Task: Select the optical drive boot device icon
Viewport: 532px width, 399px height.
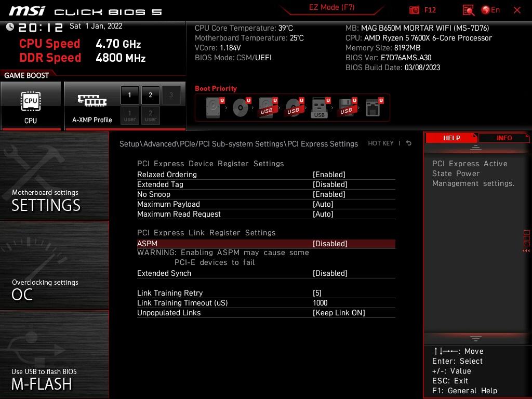Action: (x=241, y=108)
